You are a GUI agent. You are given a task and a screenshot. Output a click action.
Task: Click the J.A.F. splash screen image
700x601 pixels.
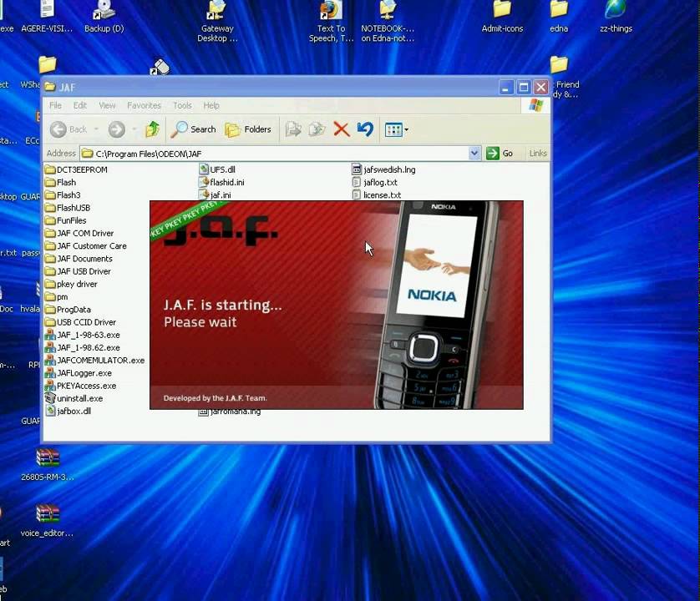click(336, 305)
